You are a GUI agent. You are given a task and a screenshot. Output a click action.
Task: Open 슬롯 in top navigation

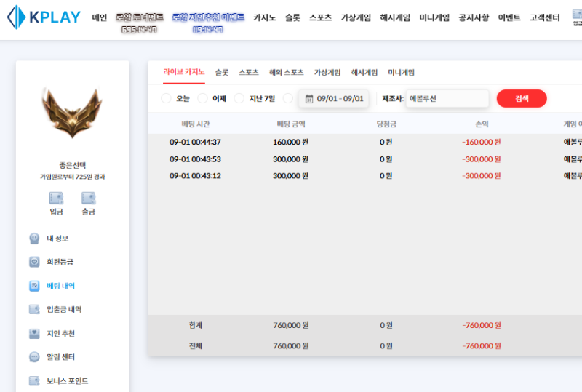pos(292,17)
